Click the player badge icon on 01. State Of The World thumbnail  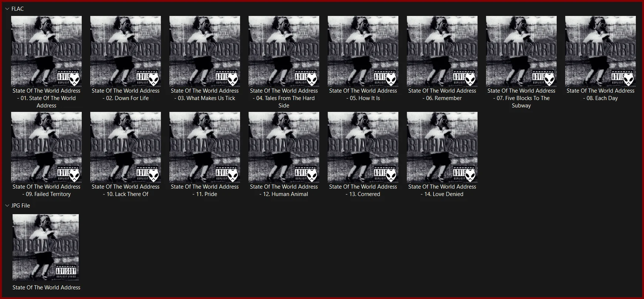point(75,79)
